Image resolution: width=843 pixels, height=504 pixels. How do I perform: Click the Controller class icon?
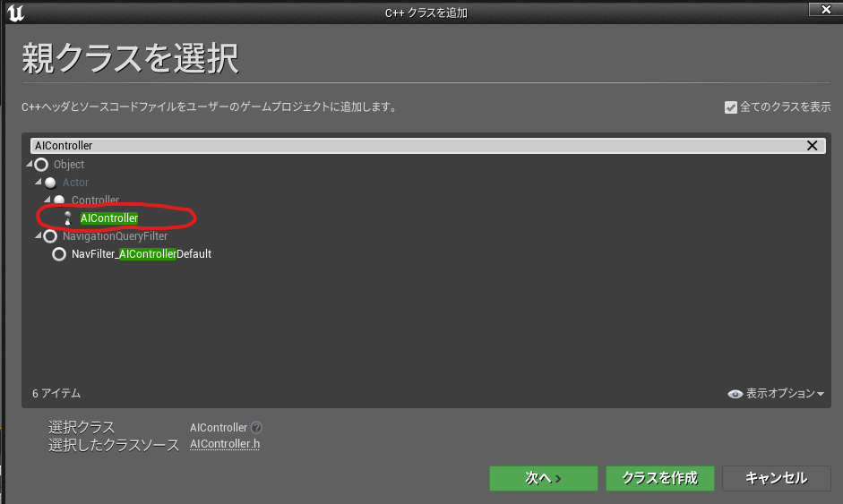click(60, 201)
